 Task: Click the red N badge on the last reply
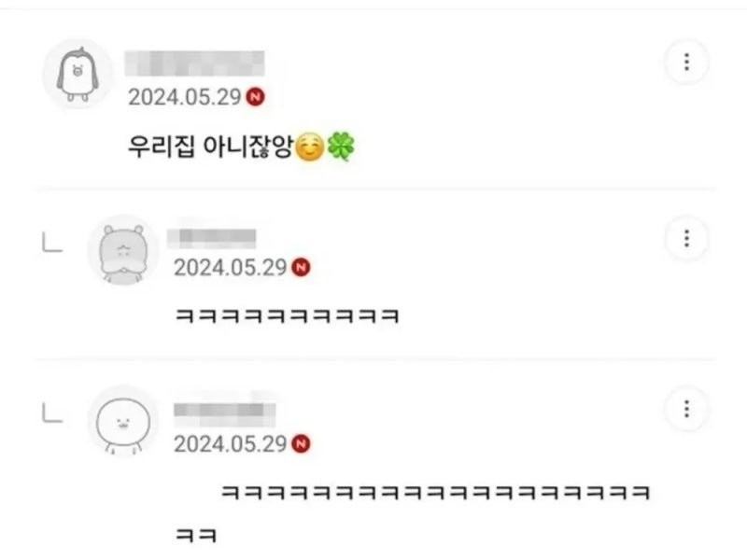coord(301,444)
